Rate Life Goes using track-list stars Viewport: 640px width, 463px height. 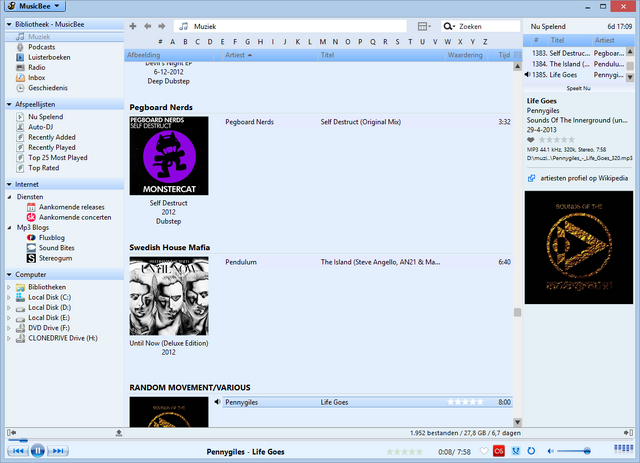coord(465,402)
